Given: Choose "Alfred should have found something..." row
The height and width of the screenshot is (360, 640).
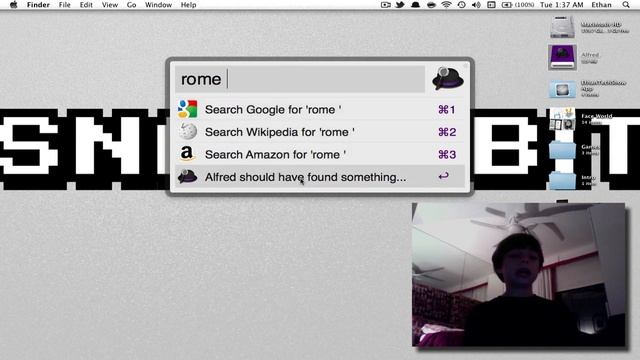Looking at the screenshot, I should click(320, 177).
